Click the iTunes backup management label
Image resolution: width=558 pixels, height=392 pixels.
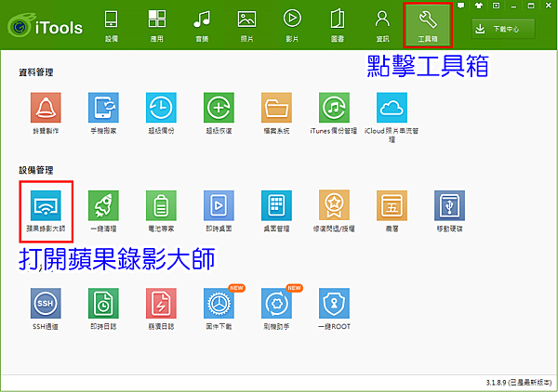pyautogui.click(x=334, y=131)
